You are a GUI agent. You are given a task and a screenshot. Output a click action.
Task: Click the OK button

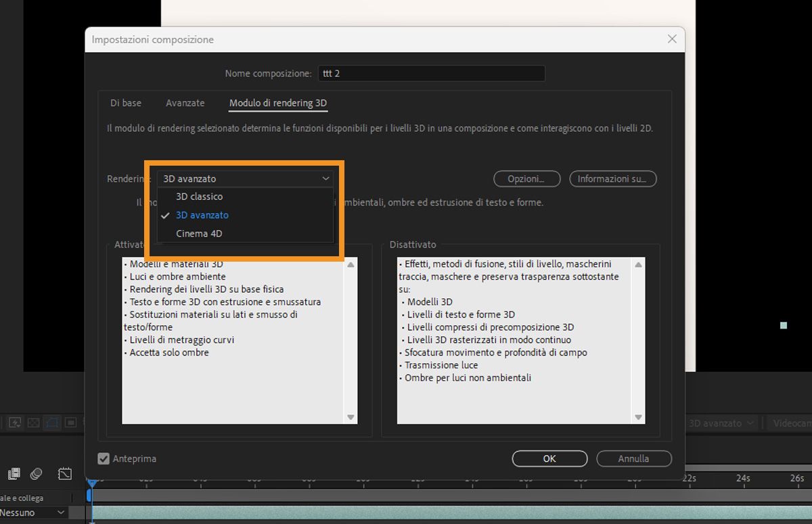(549, 458)
